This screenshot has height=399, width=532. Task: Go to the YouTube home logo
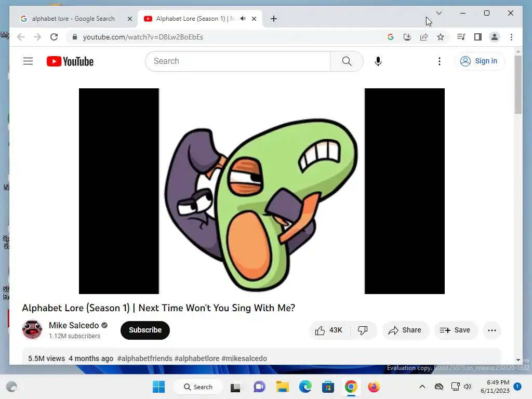point(70,61)
